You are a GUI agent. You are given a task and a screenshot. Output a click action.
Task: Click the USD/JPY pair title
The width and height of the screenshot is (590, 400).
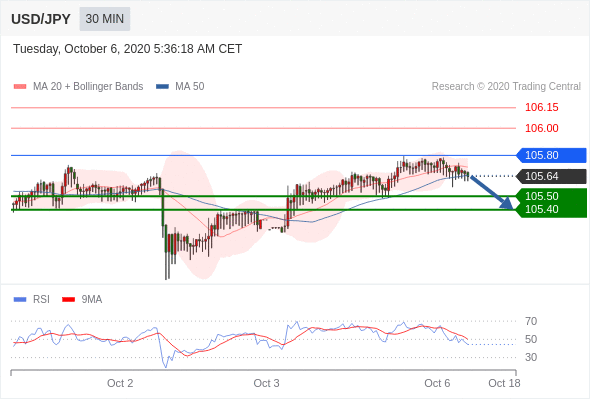coord(41,19)
